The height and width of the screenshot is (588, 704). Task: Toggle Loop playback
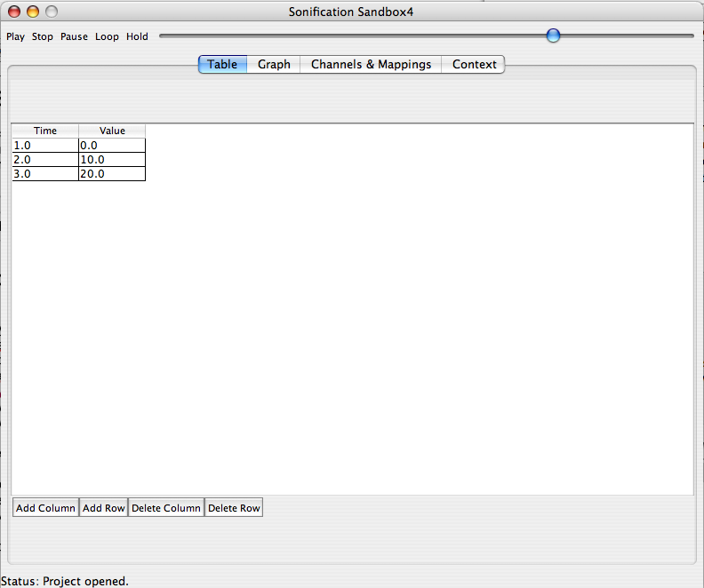(107, 36)
